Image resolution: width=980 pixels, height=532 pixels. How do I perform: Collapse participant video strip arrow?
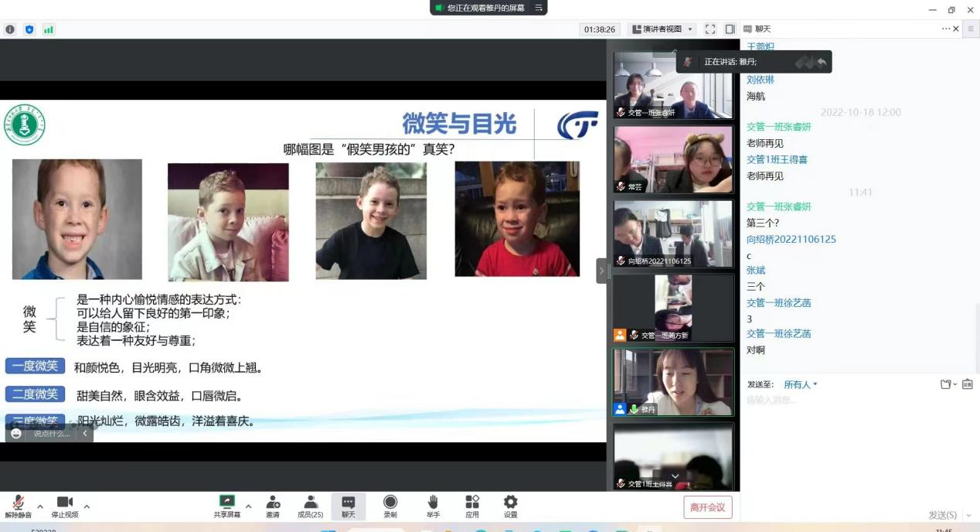601,271
